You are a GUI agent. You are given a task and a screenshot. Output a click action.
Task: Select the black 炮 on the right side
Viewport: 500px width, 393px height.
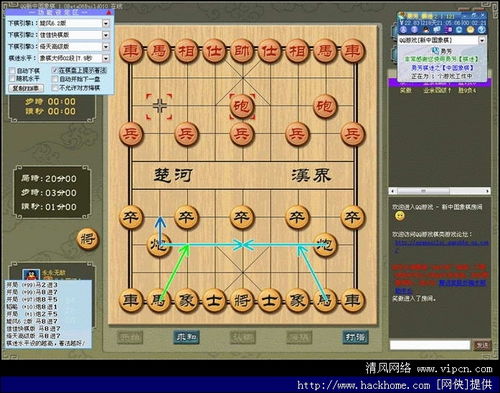tap(324, 245)
